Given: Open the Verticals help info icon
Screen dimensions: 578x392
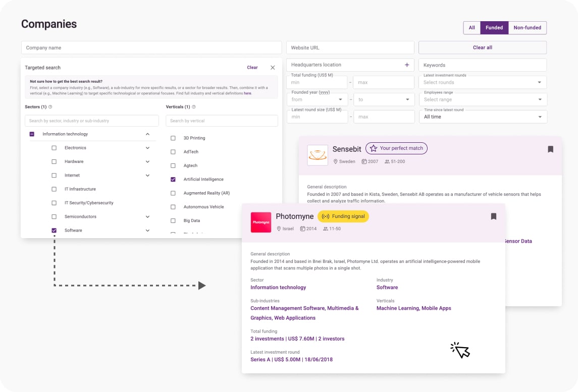Looking at the screenshot, I should coord(194,107).
